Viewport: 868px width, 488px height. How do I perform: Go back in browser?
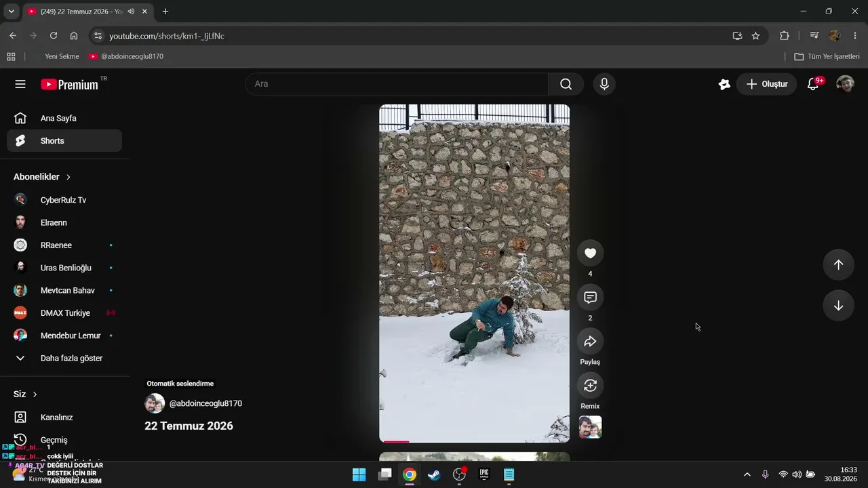tap(13, 36)
